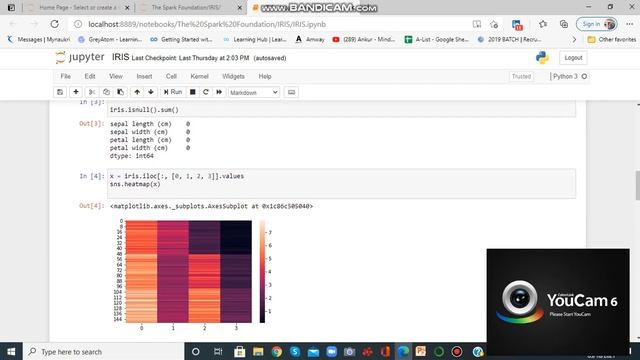The height and width of the screenshot is (360, 640).
Task: Cut selected cells with scissors icon
Action: point(92,92)
